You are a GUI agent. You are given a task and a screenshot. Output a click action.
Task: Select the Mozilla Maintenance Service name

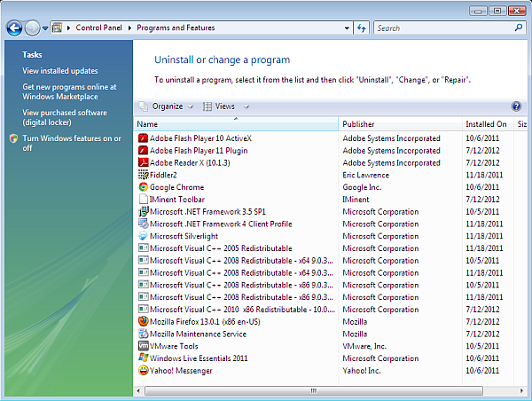(x=198, y=334)
